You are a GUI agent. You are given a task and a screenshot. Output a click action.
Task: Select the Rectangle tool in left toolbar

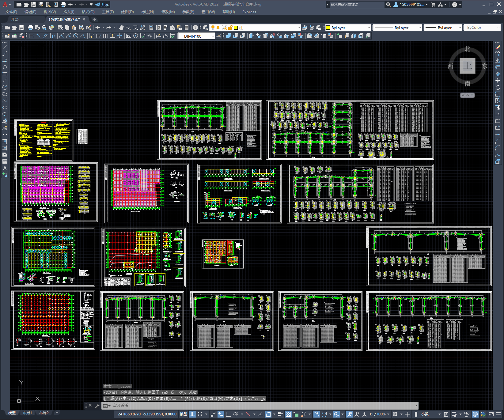[5, 74]
